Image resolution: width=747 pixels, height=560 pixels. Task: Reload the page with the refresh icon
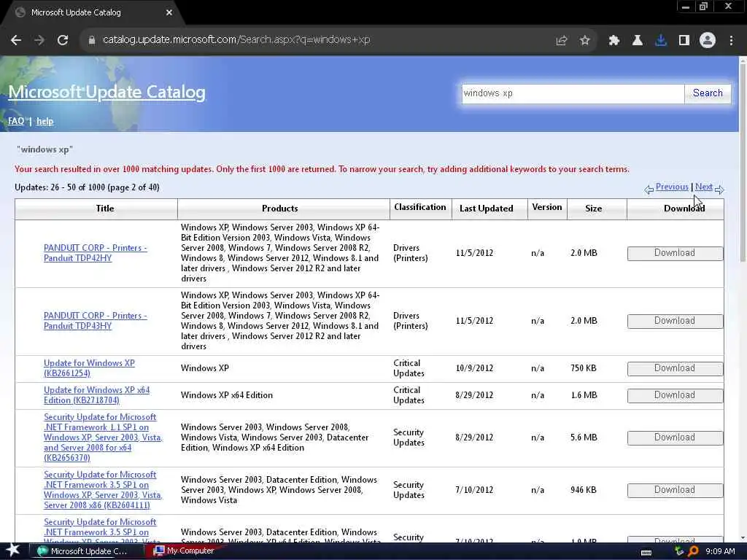(63, 40)
